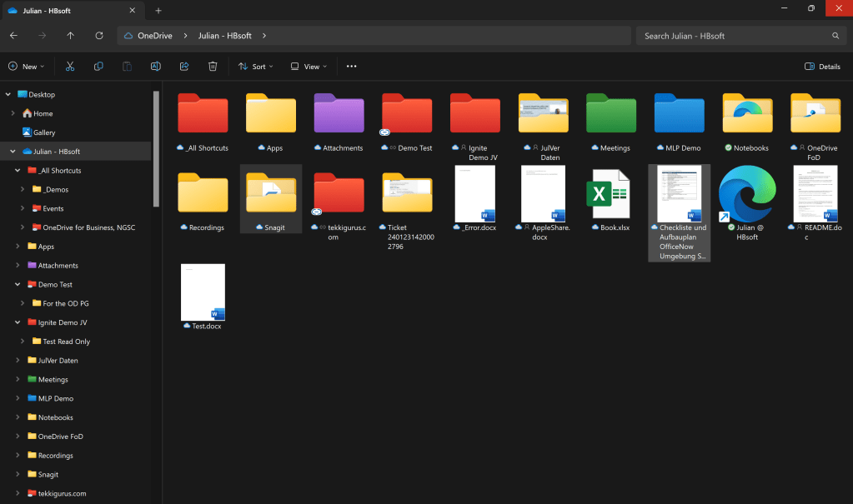Toggle the Details pane
Screen dimensions: 853x504
click(821, 66)
